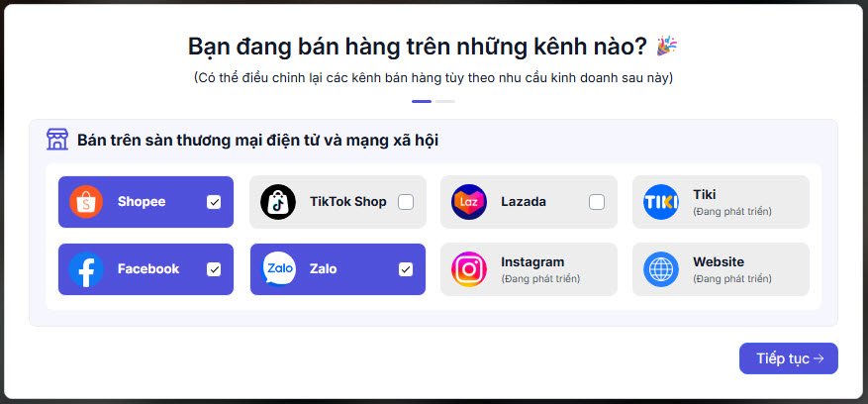Click the Lazada heart logo
This screenshot has width=868, height=404.
click(469, 202)
